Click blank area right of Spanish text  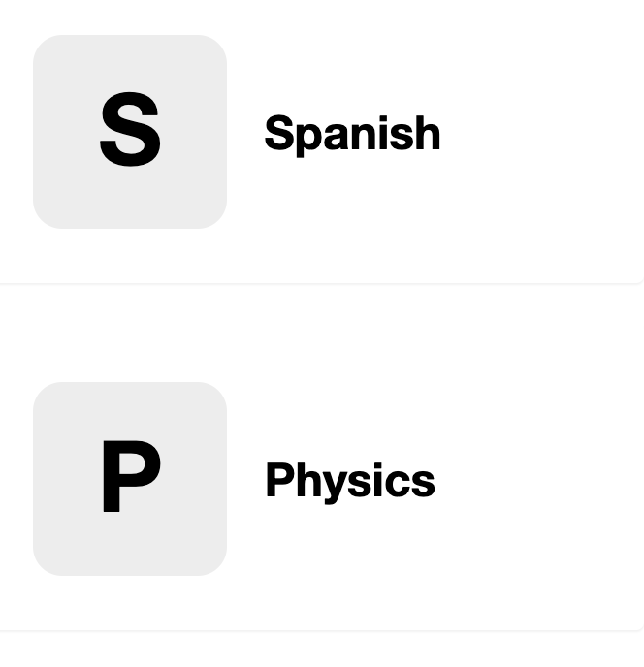(x=540, y=134)
